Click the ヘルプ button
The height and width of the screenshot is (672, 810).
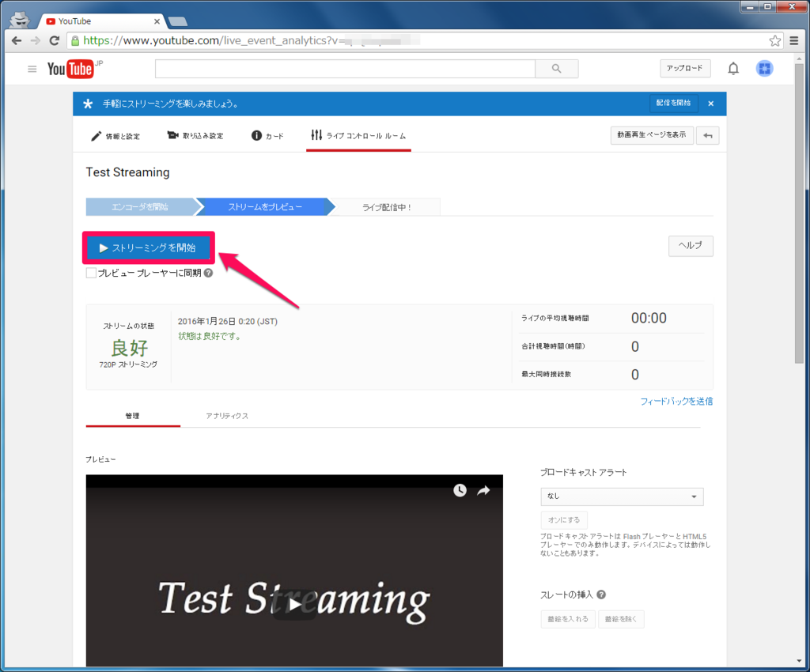pyautogui.click(x=691, y=246)
